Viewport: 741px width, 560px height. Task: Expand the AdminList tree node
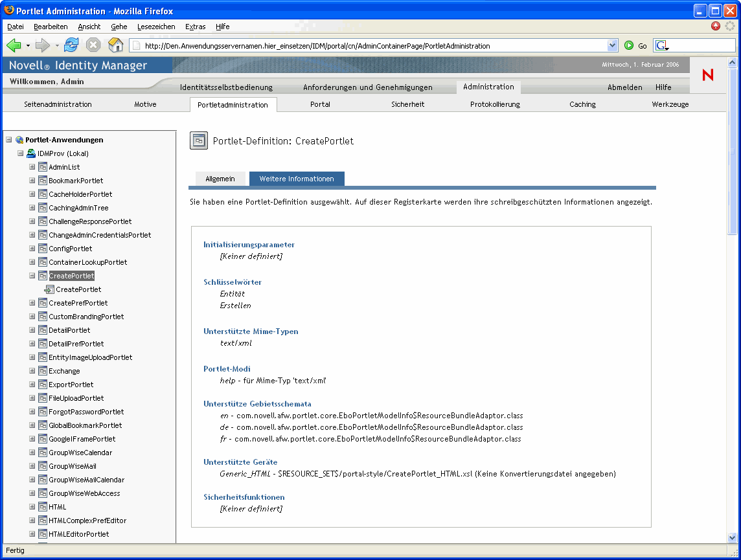[32, 167]
